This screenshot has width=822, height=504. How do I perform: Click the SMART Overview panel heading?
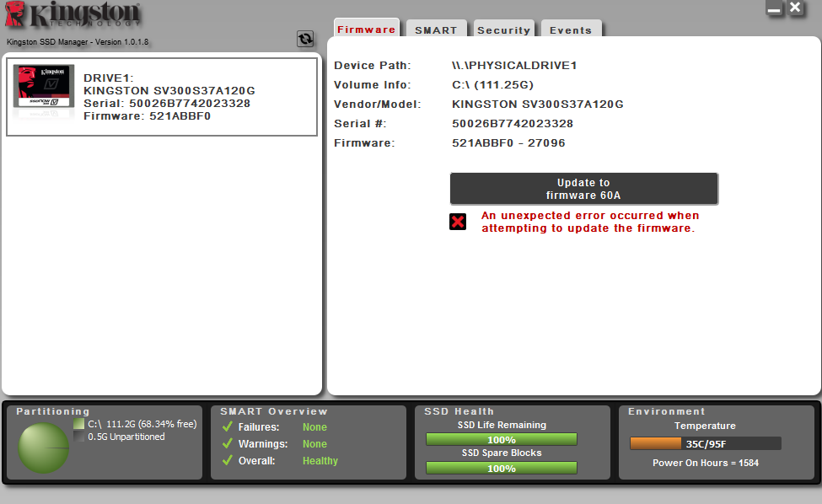coord(274,411)
